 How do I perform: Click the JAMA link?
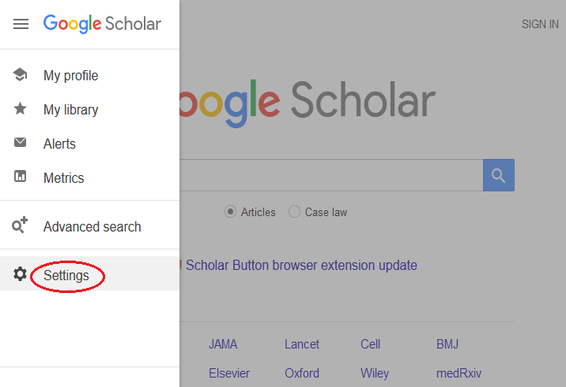[x=223, y=344]
